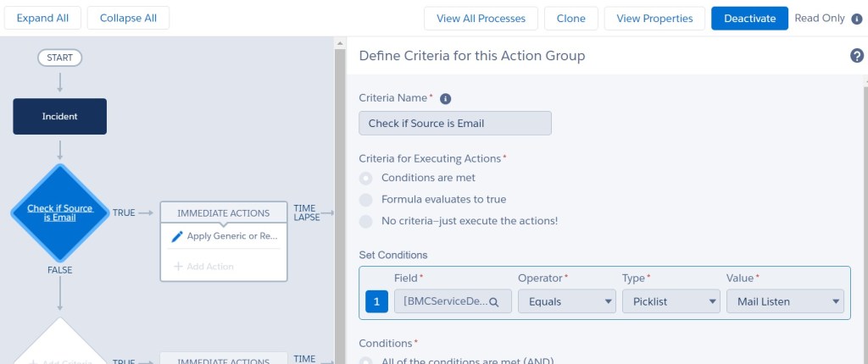Screen dimensions: 868x364
Task: Click the Incident object node
Action: coord(60,116)
